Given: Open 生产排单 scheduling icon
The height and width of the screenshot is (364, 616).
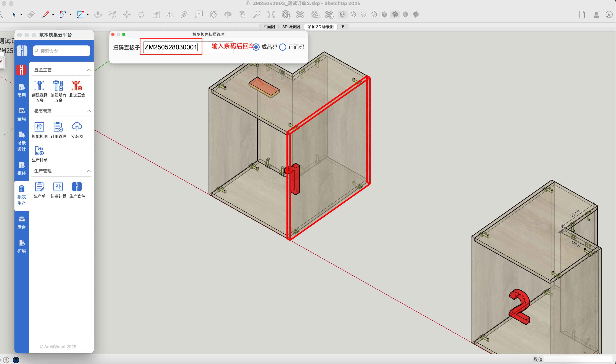Looking at the screenshot, I should point(39,151).
